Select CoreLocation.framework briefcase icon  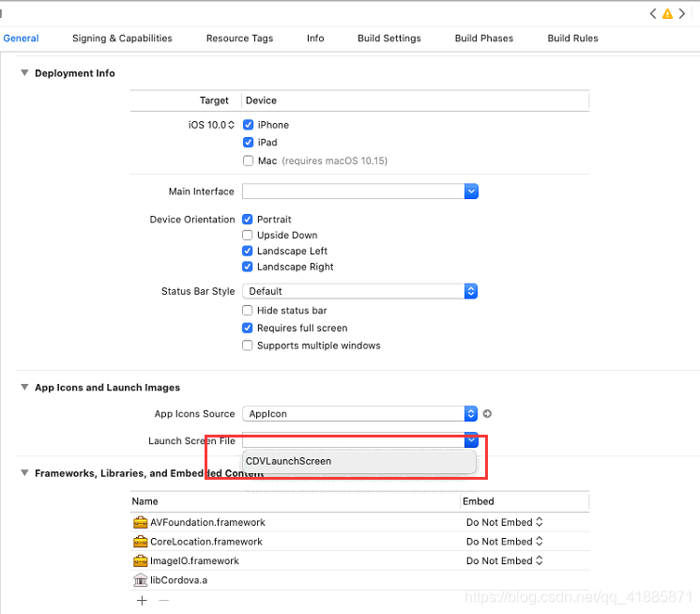pyautogui.click(x=140, y=541)
